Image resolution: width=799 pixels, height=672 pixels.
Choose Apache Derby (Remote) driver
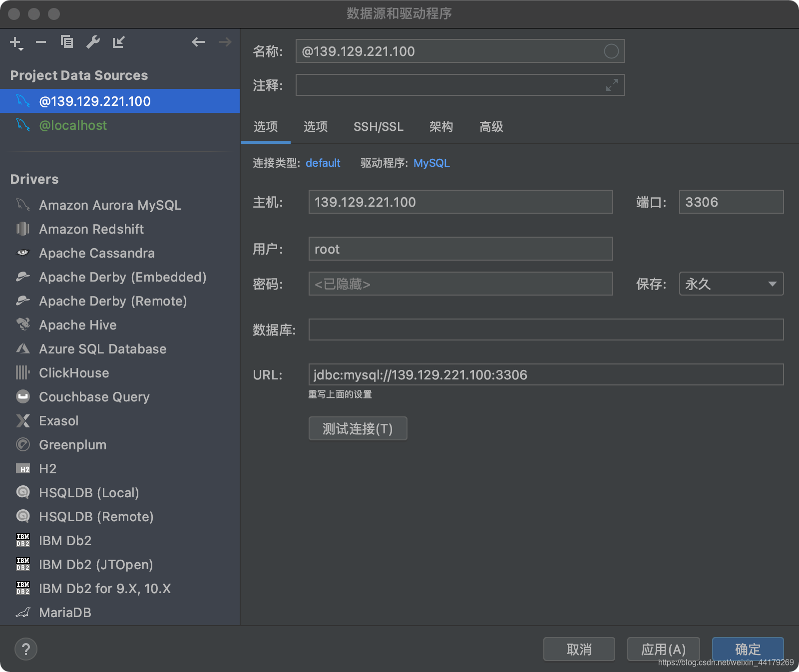pos(120,301)
